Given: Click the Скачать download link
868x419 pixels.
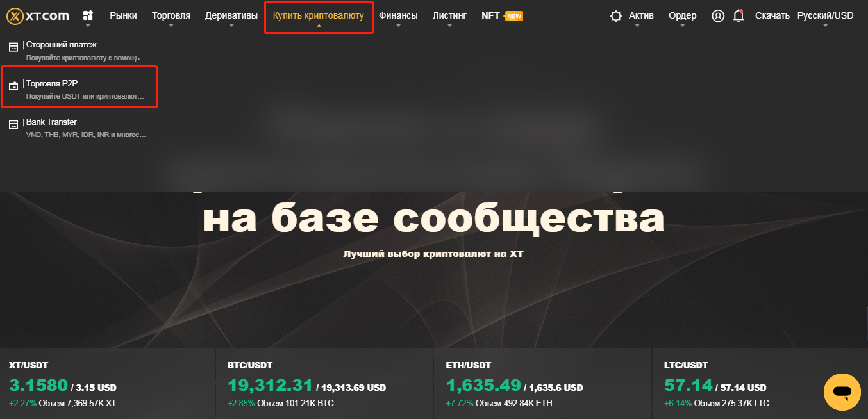Looking at the screenshot, I should [x=772, y=16].
